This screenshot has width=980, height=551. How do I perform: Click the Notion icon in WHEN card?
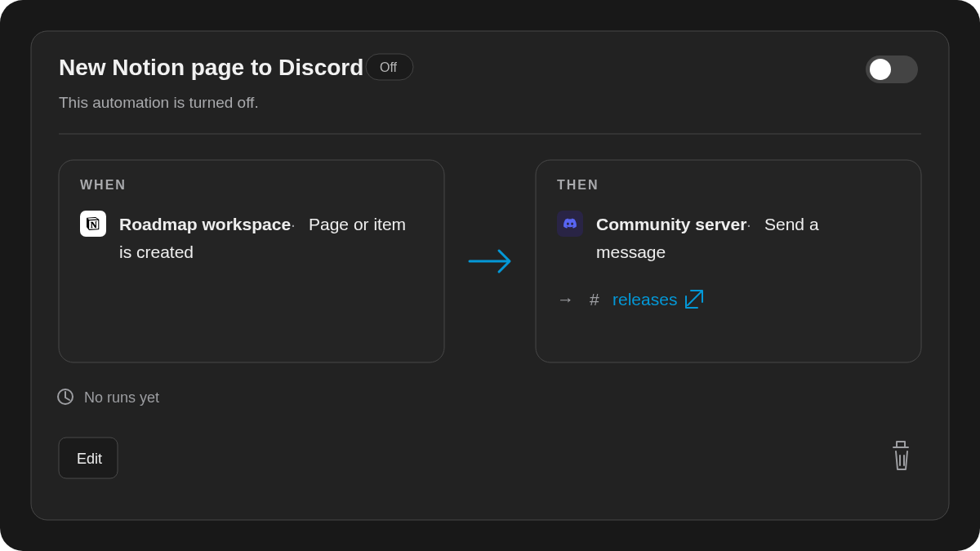[93, 224]
